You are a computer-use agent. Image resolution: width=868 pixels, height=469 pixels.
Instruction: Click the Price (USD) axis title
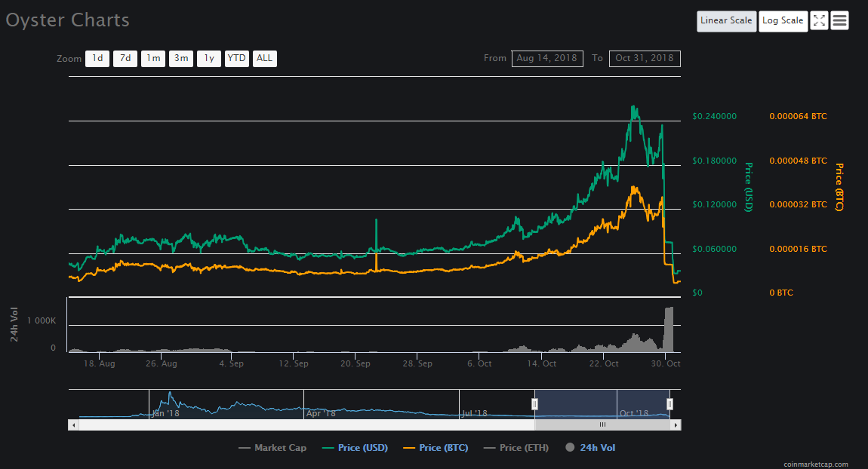(749, 187)
